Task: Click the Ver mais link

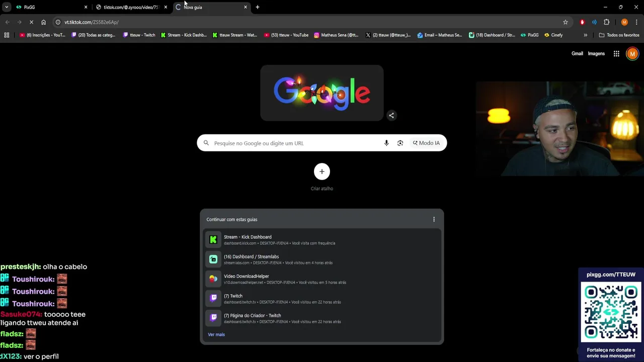Action: 216,334
